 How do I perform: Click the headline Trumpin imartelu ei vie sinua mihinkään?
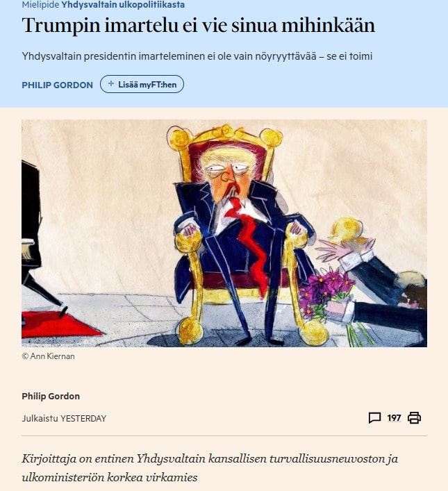coord(199,26)
